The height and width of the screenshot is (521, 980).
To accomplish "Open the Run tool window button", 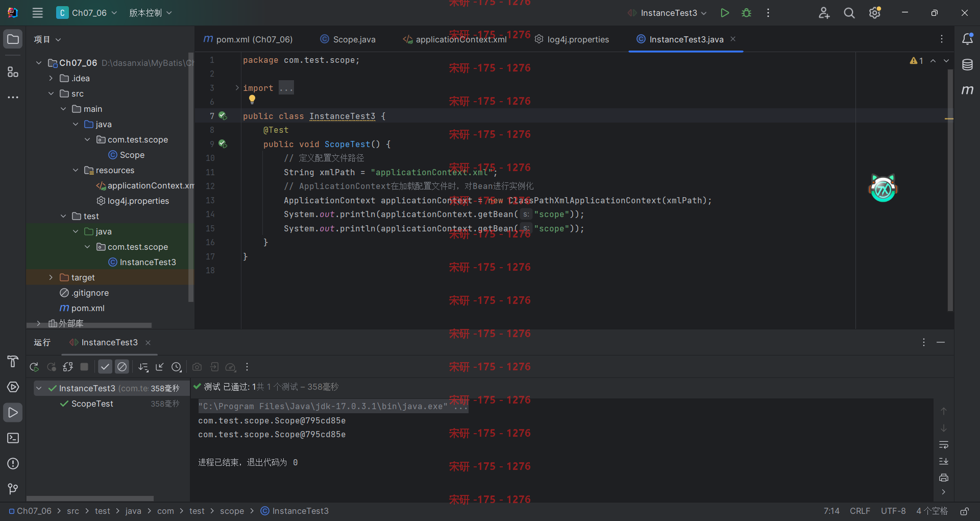I will pyautogui.click(x=13, y=413).
